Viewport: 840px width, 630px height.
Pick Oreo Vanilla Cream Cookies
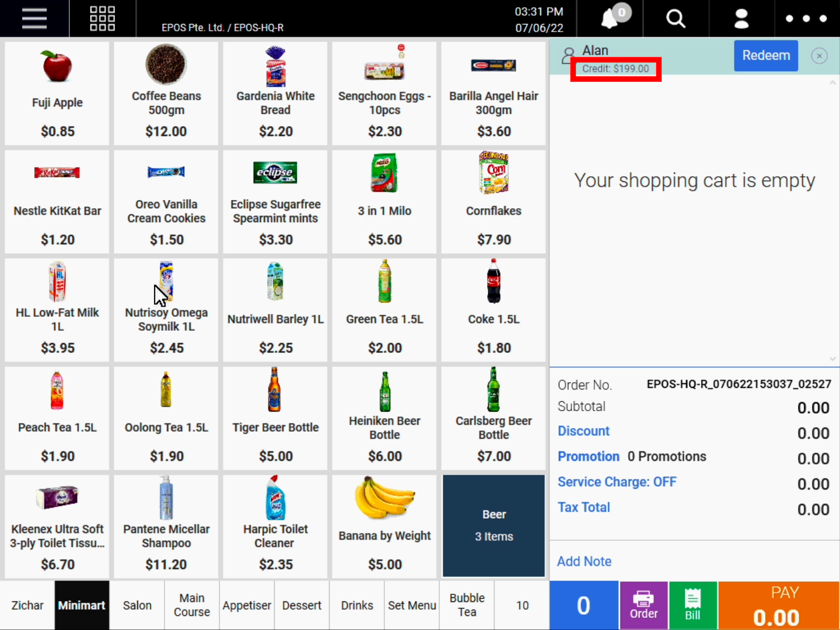(x=166, y=202)
